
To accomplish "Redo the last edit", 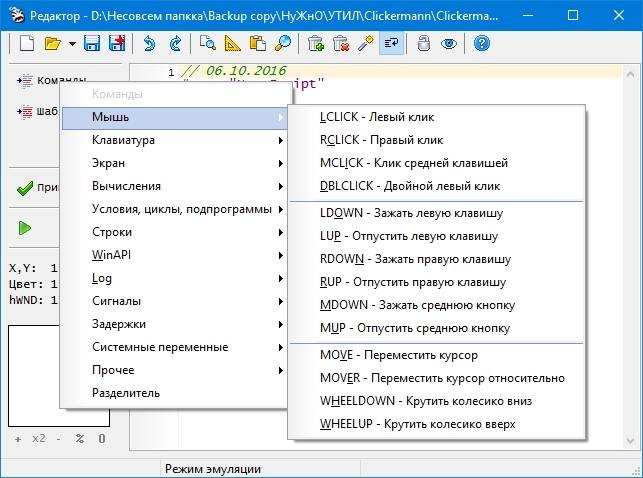I will [x=176, y=43].
